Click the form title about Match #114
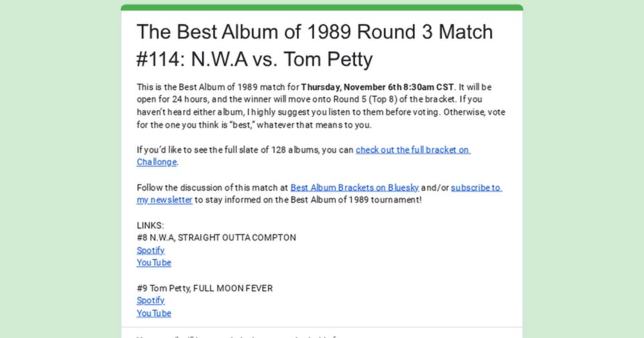 tap(314, 45)
